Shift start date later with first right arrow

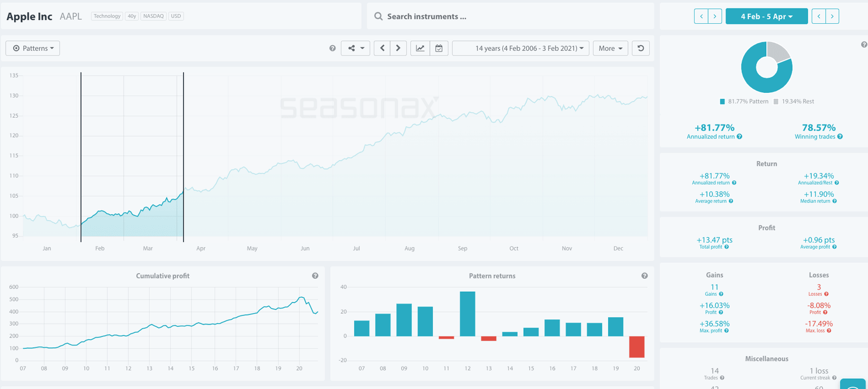(715, 16)
